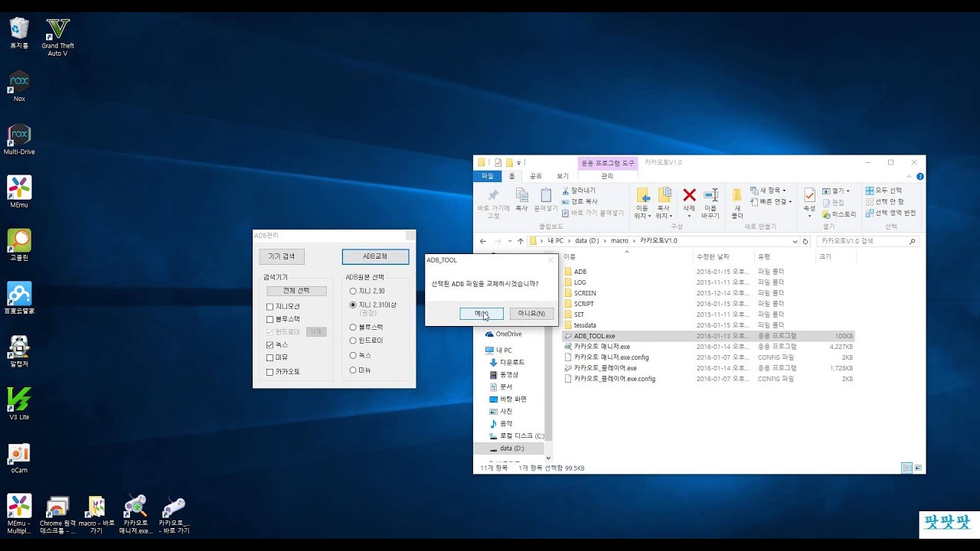Click the 카카오토V1.0 검색 search box
This screenshot has height=551, width=980.
click(x=868, y=241)
